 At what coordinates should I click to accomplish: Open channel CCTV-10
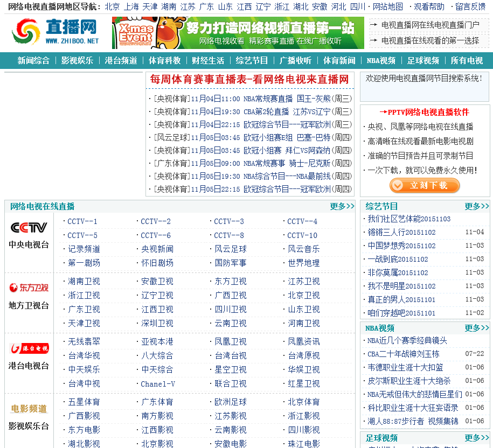pos(302,235)
